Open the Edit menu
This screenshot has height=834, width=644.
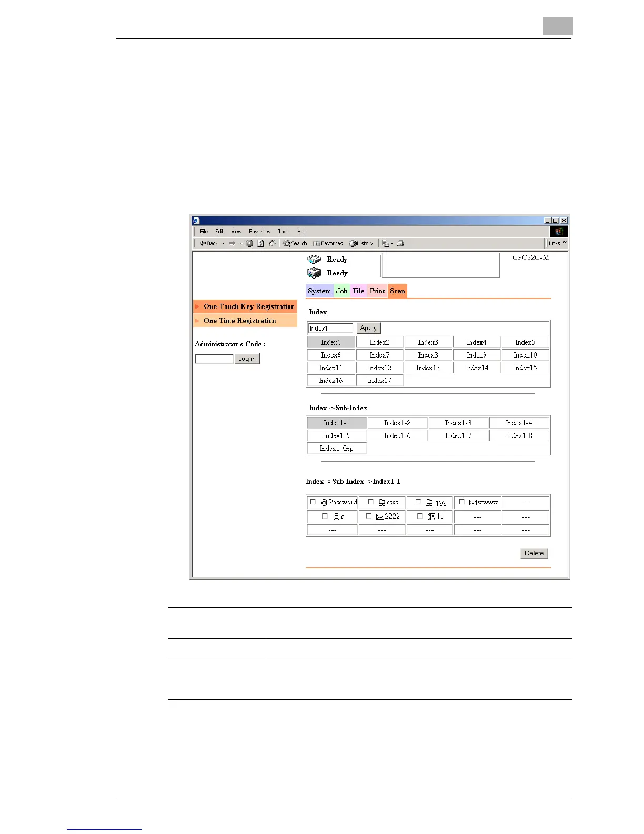tap(219, 231)
